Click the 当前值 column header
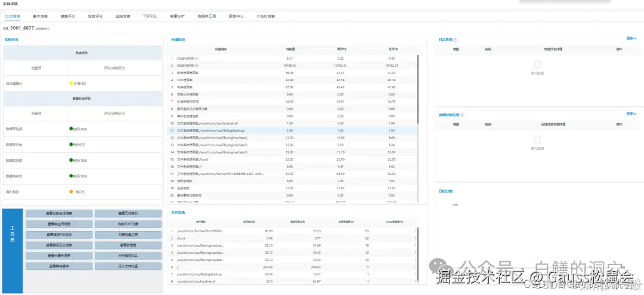 (x=290, y=49)
